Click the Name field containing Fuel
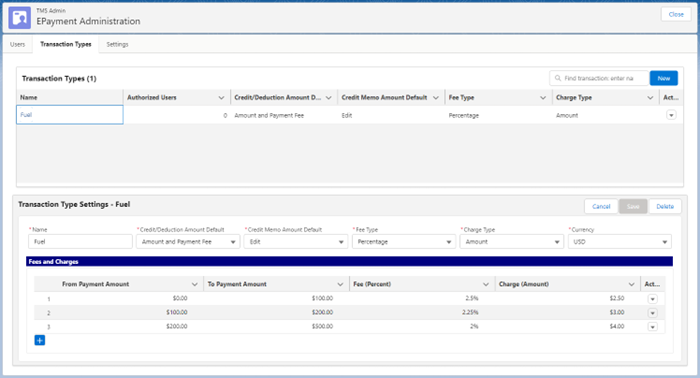Image resolution: width=700 pixels, height=378 pixels. coord(80,242)
